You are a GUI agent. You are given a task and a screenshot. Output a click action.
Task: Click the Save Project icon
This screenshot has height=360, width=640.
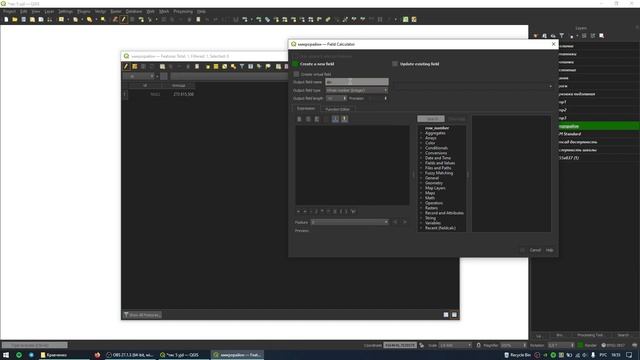(x=23, y=19)
